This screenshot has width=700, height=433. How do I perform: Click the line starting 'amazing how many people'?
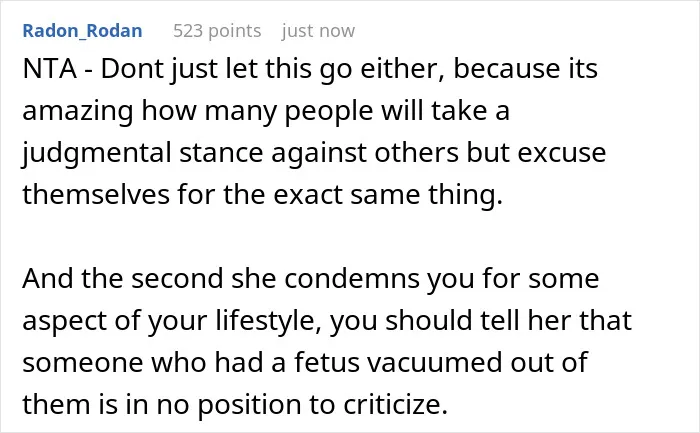click(266, 111)
